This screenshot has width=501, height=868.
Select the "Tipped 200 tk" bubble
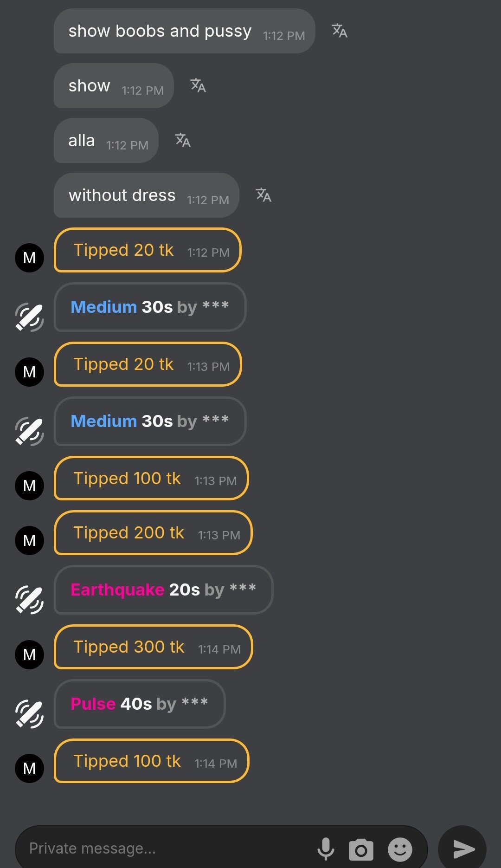153,533
